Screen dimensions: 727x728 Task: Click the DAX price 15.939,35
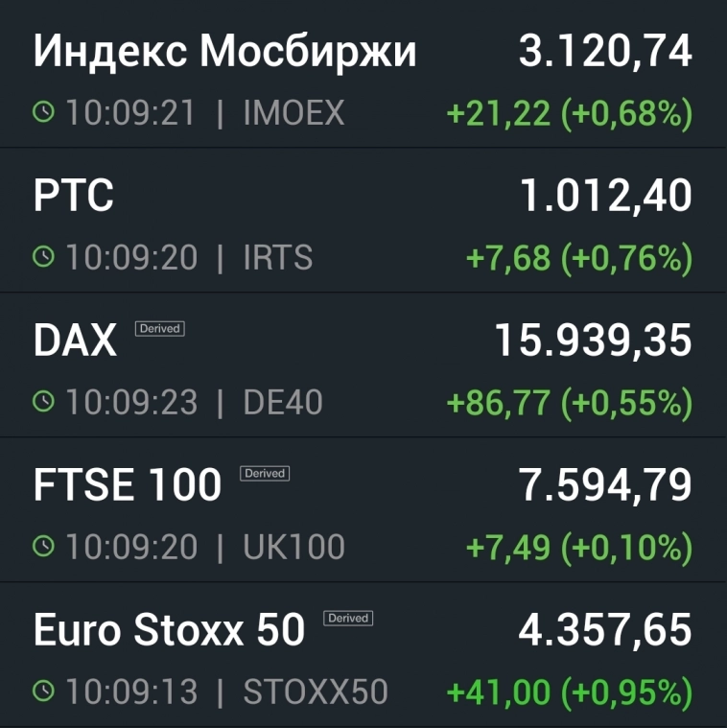(593, 341)
